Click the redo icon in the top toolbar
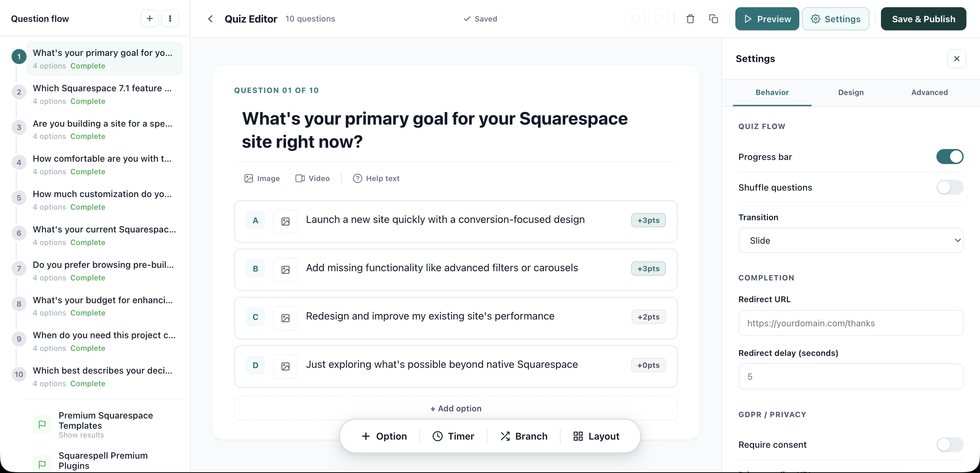 tap(659, 19)
